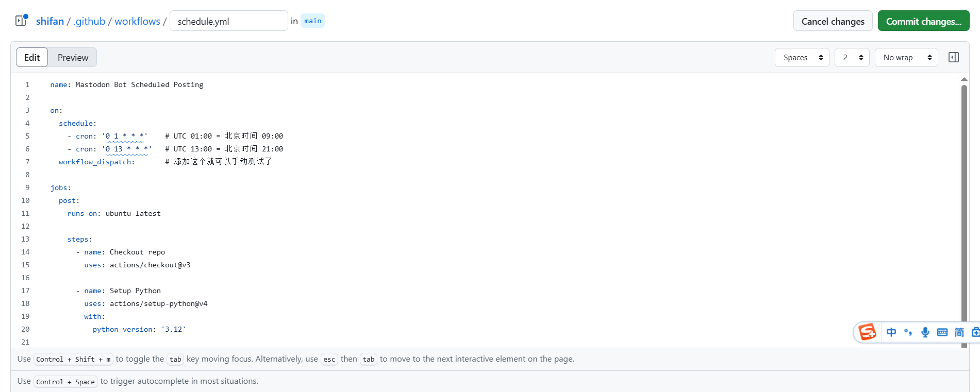
Task: Open the indent size dropdown showing 2
Action: tap(852, 57)
